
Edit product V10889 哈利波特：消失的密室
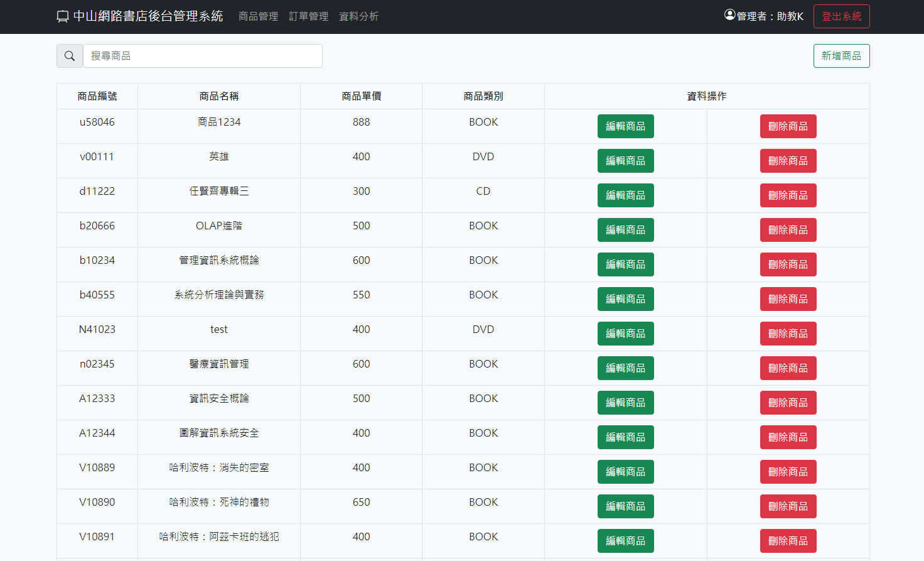tap(625, 472)
